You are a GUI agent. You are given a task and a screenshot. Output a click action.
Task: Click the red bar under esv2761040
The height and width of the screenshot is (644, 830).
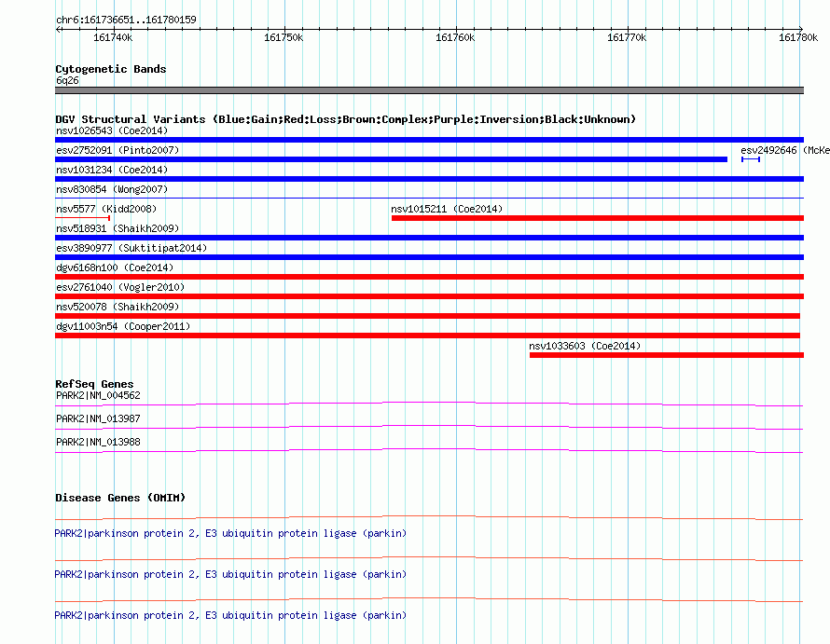click(429, 296)
